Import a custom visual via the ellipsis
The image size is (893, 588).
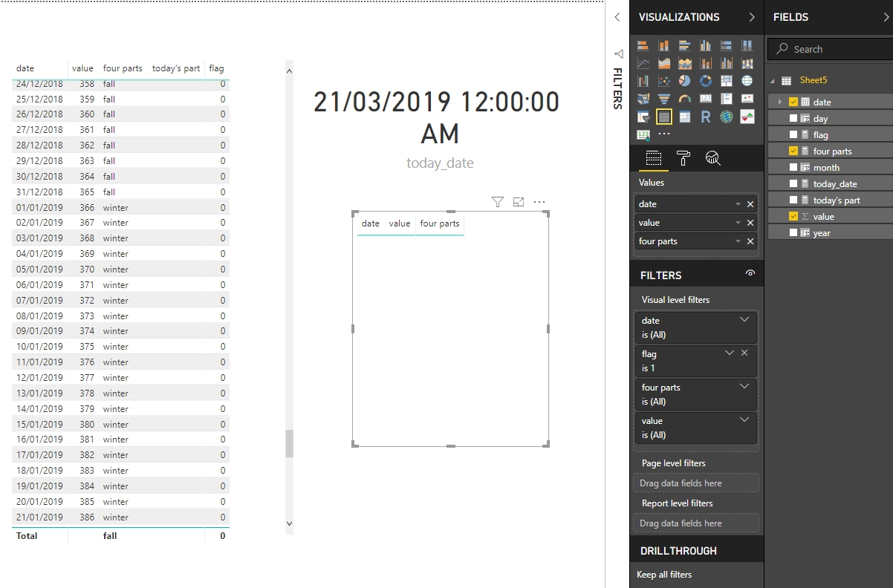pos(664,134)
